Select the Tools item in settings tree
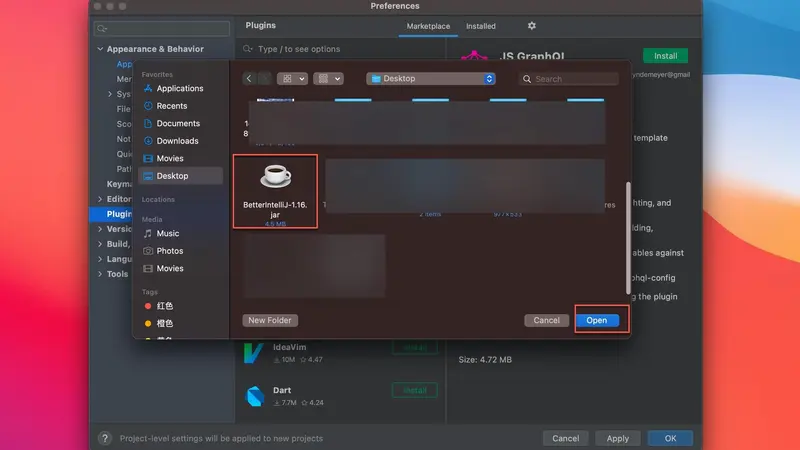 point(117,274)
